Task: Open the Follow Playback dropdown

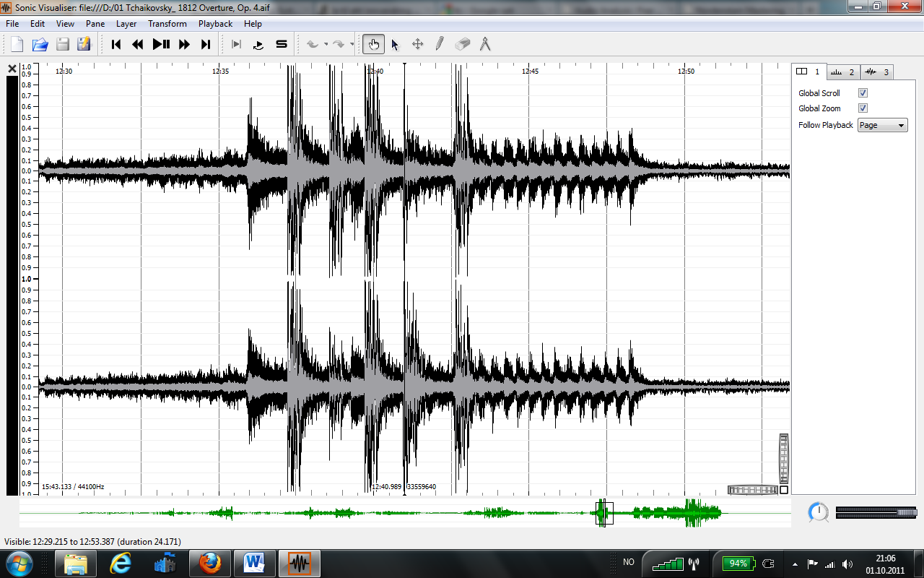Action: click(882, 125)
